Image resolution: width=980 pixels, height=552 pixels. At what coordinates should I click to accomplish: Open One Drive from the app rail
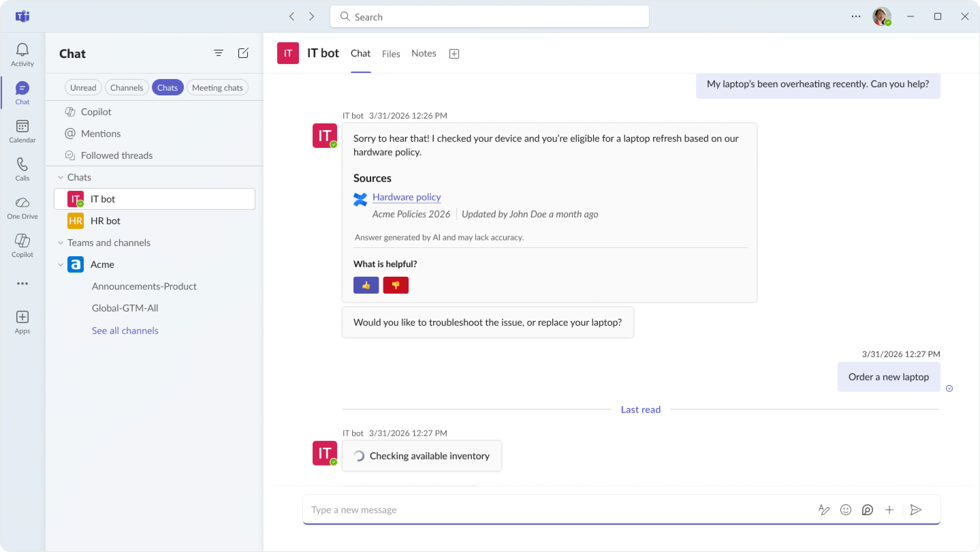[x=22, y=208]
